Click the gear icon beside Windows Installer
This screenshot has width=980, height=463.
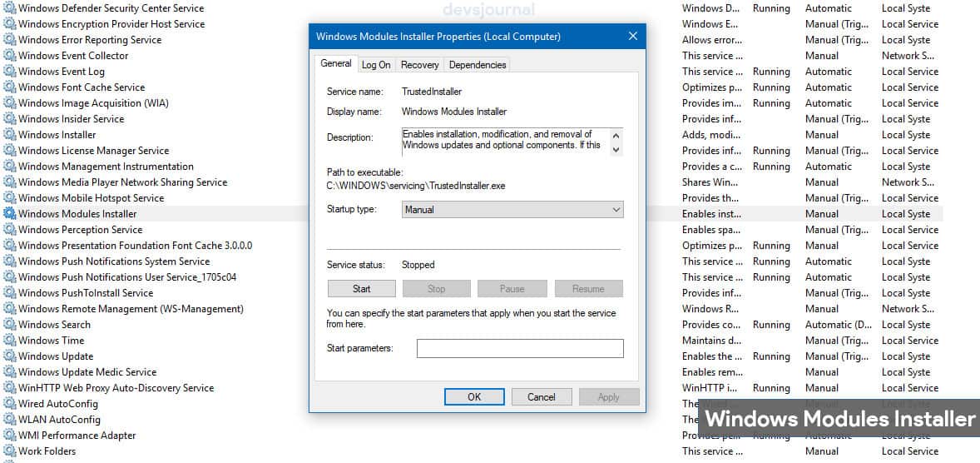coord(9,135)
